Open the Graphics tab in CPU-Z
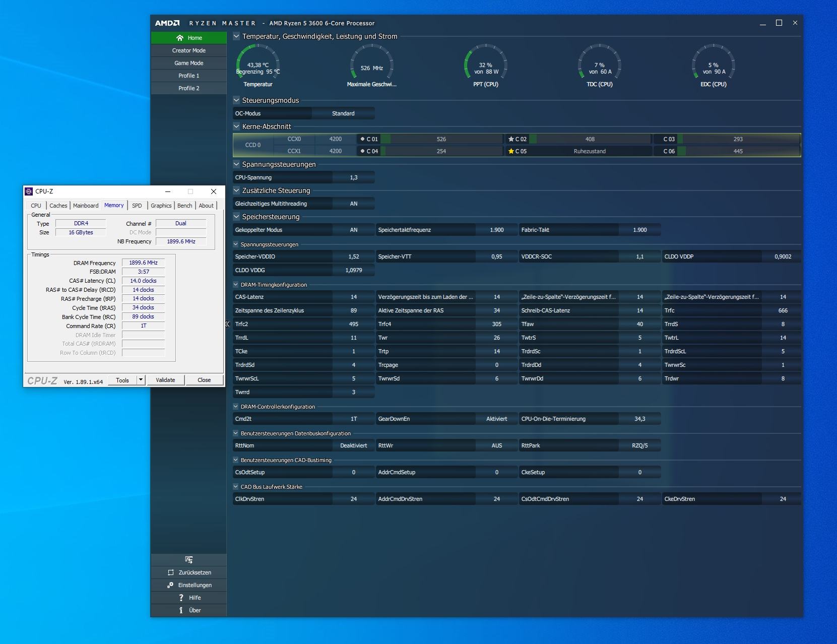The width and height of the screenshot is (837, 644). click(x=161, y=206)
